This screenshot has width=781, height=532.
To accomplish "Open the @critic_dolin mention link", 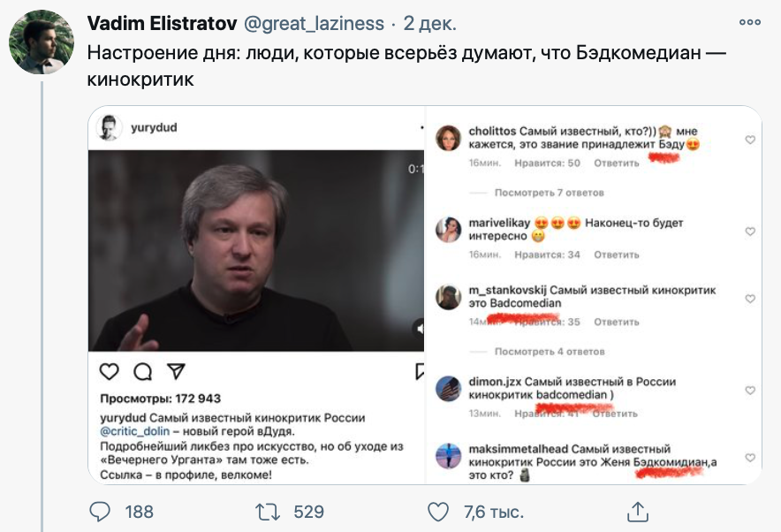I will point(138,432).
